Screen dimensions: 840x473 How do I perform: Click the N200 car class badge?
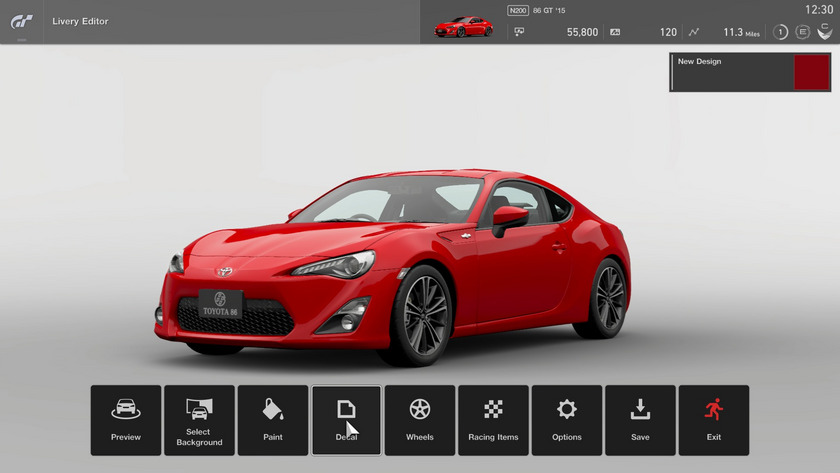pos(518,11)
